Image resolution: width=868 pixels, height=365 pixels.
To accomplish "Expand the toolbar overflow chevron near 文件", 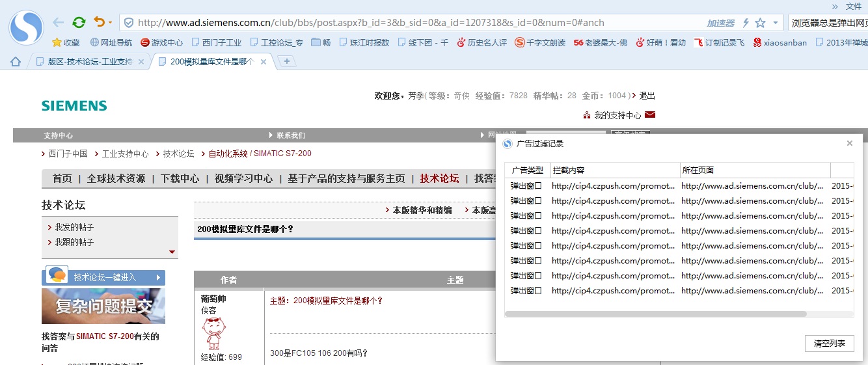I will (835, 6).
